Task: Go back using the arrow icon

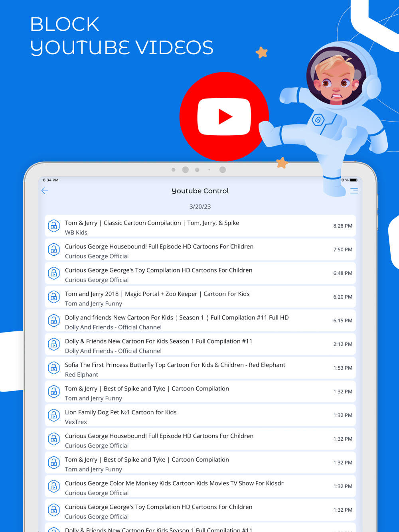Action: coord(45,191)
